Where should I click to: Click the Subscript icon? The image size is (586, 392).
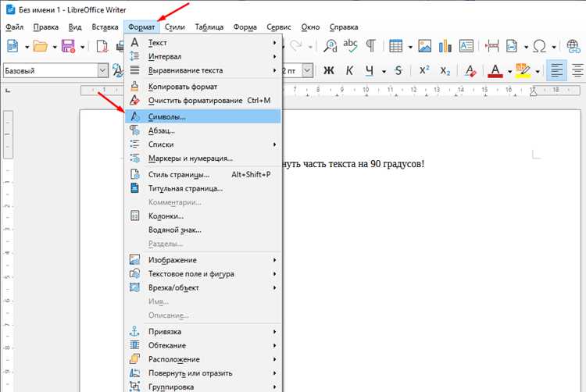pyautogui.click(x=445, y=70)
